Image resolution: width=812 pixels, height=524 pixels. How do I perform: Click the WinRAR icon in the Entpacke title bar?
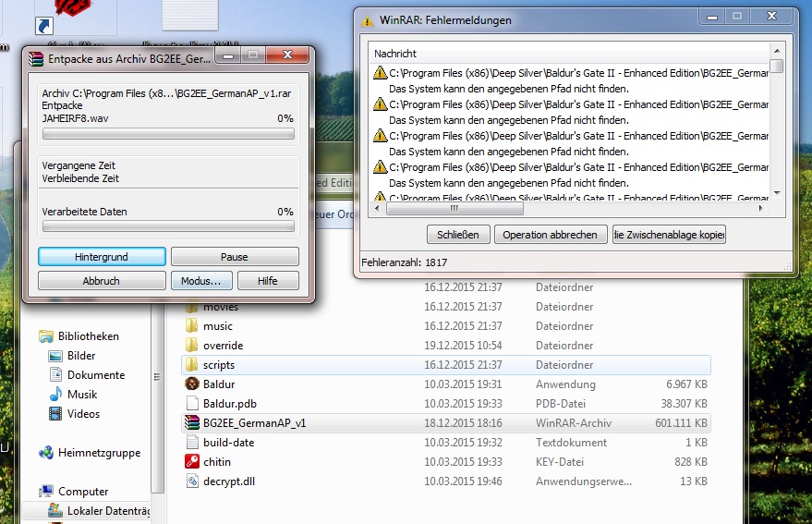(36, 58)
